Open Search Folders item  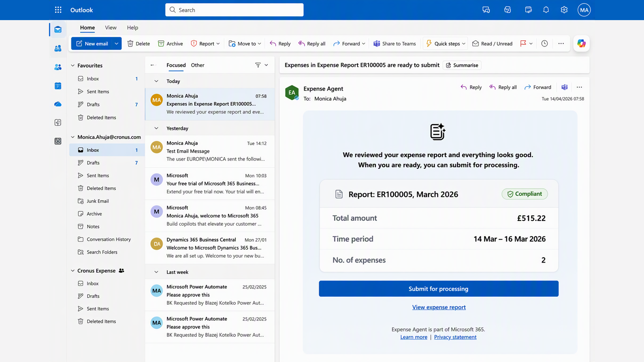pyautogui.click(x=107, y=252)
